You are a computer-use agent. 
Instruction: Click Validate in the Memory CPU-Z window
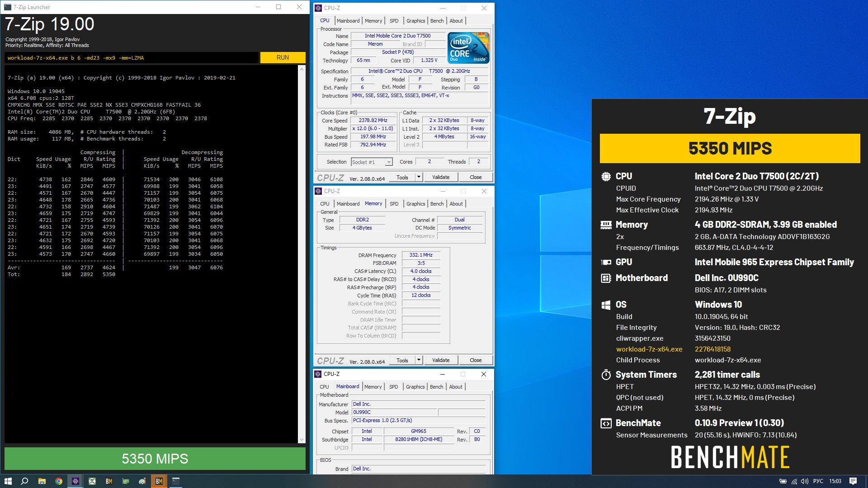pyautogui.click(x=441, y=360)
